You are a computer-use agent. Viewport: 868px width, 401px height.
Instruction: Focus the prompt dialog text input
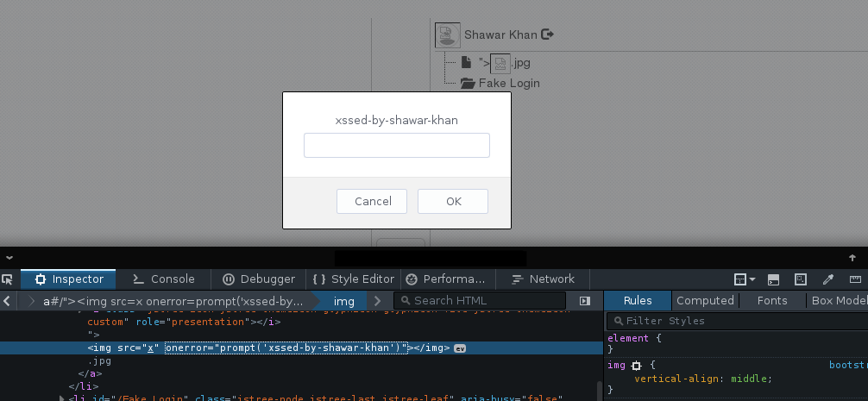(x=397, y=146)
